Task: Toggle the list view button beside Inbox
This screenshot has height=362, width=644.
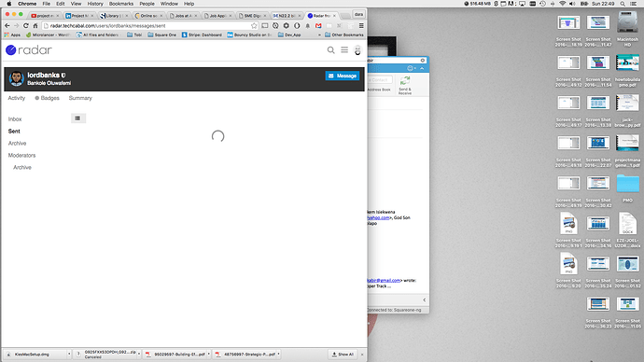Action: point(77,118)
